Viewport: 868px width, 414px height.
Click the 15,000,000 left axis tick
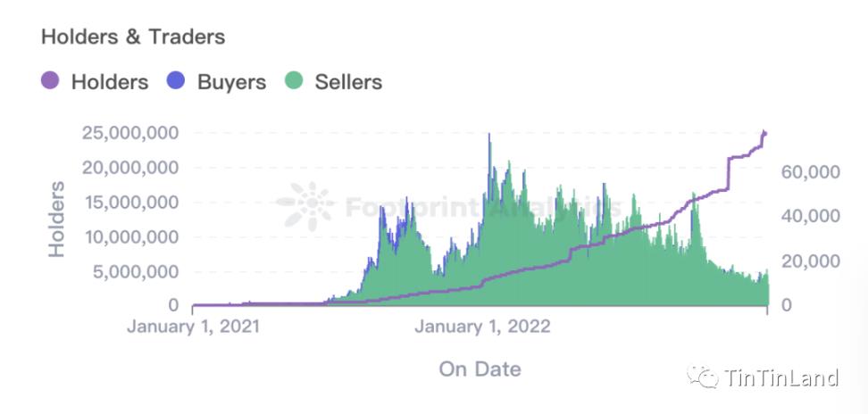pyautogui.click(x=129, y=203)
